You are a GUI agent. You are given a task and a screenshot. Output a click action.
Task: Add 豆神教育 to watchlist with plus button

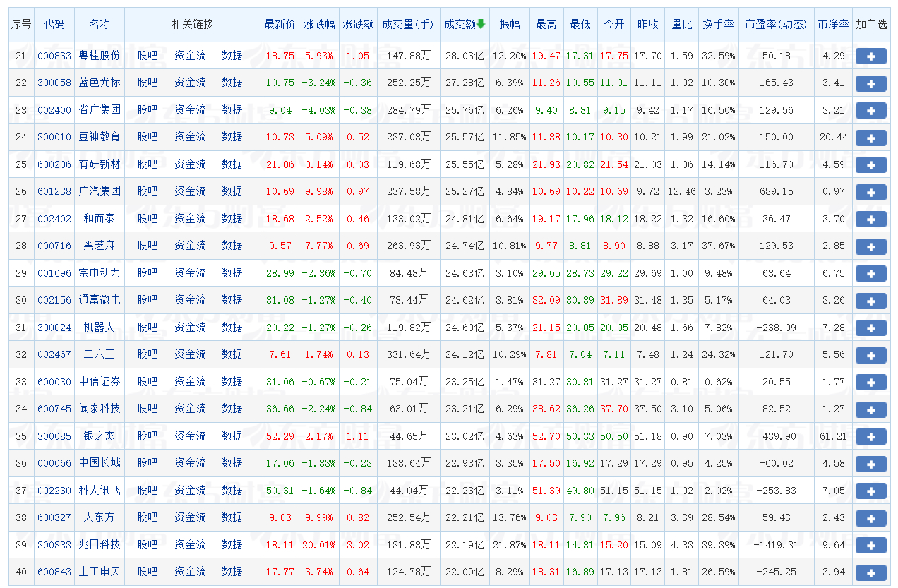click(x=870, y=138)
